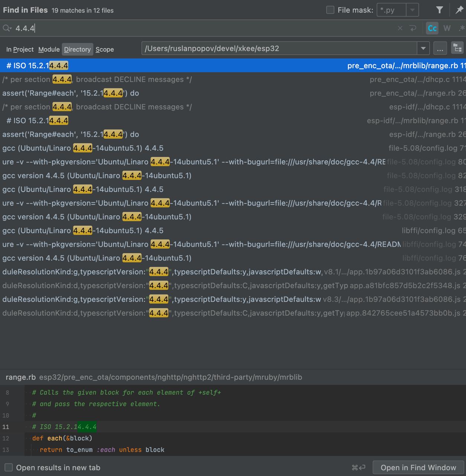Open search history via the magnifier icon
The height and width of the screenshot is (476, 466).
(x=7, y=28)
